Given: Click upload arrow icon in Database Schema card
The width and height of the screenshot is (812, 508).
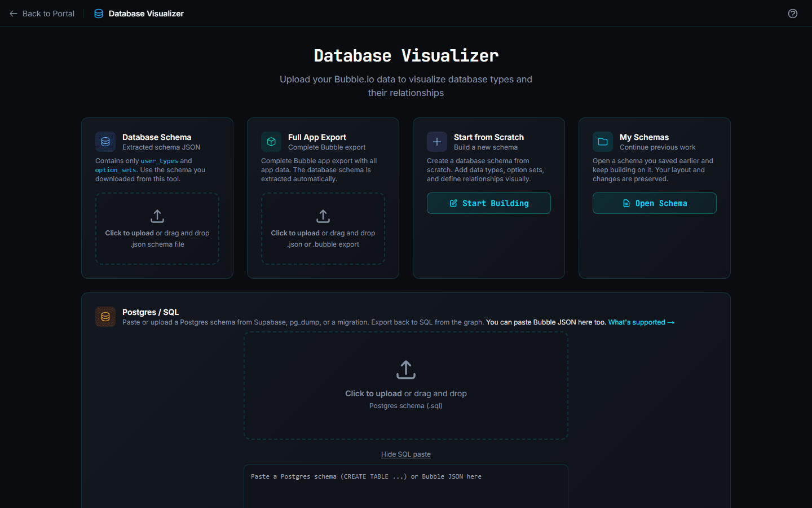Looking at the screenshot, I should coord(157,216).
